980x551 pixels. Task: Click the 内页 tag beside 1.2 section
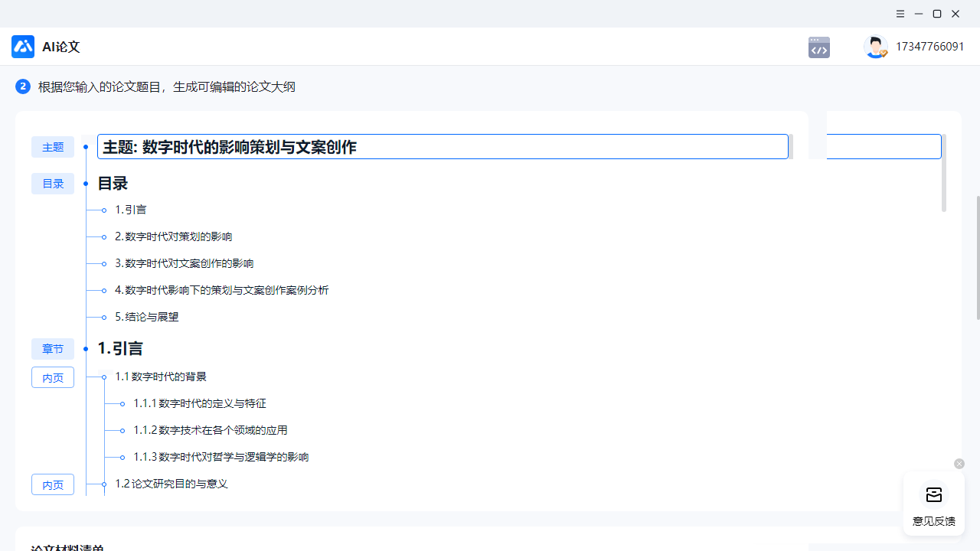pyautogui.click(x=52, y=484)
